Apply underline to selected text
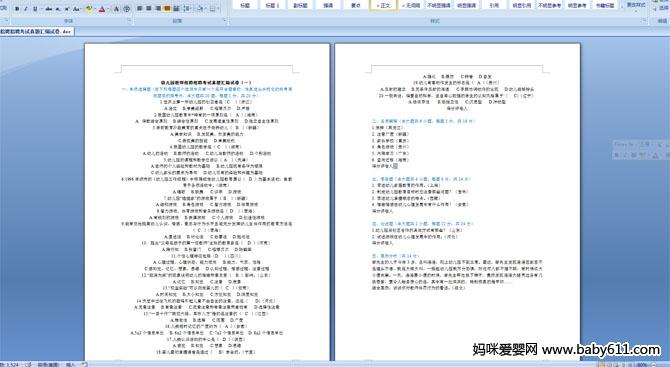 [35, 9]
